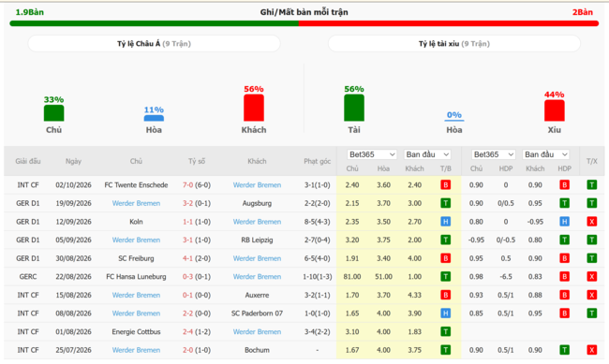The width and height of the screenshot is (609, 364).
Task: Open Werder Bremen link in Augsburg row
Action: [136, 203]
